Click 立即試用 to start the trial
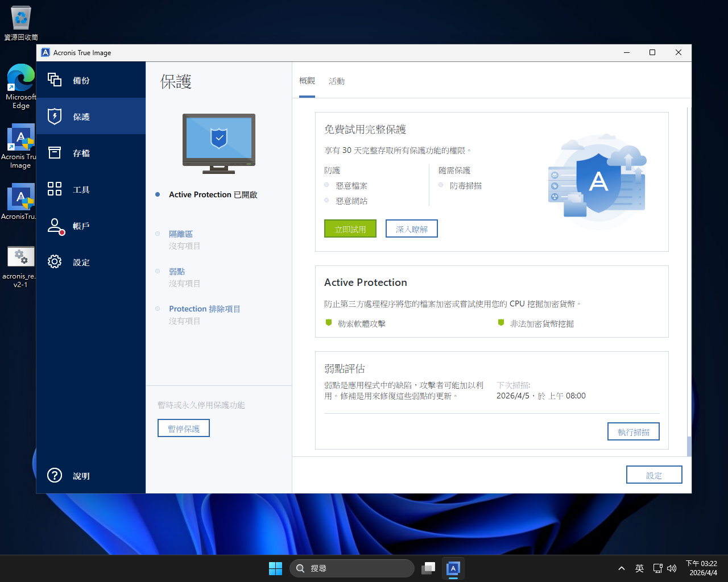 tap(350, 228)
